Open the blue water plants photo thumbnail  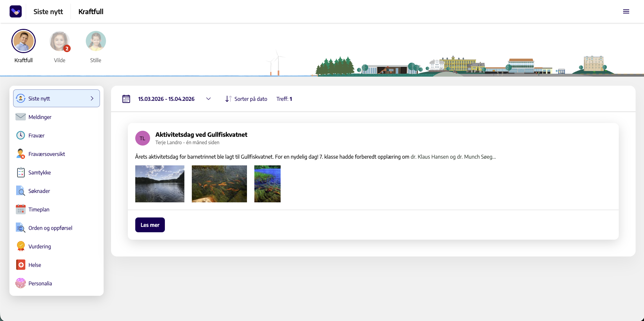coord(267,184)
